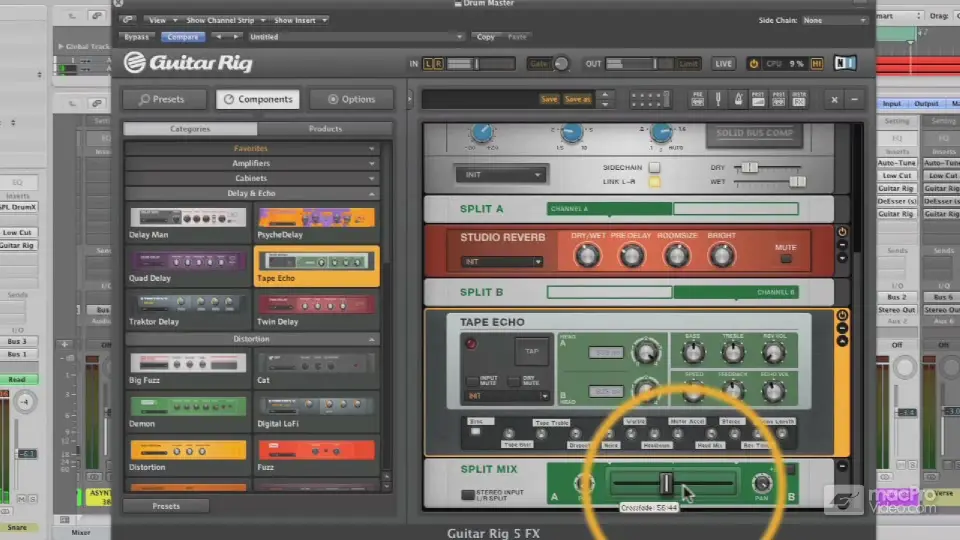Select the Products view tab
This screenshot has height=540, width=960.
click(325, 129)
